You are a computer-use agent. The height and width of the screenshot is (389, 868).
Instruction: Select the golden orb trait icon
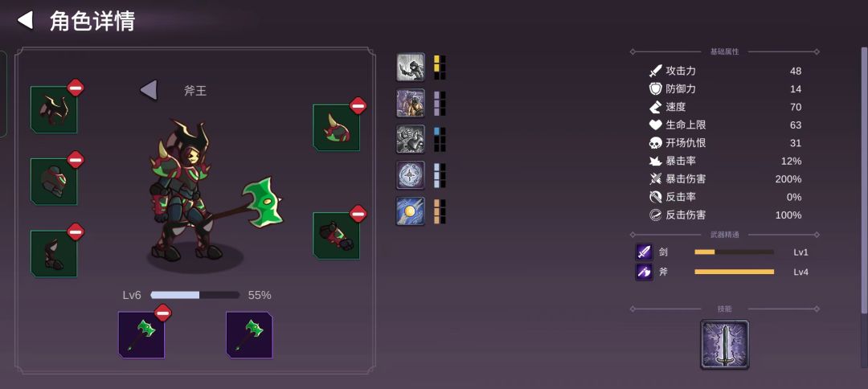pyautogui.click(x=411, y=211)
